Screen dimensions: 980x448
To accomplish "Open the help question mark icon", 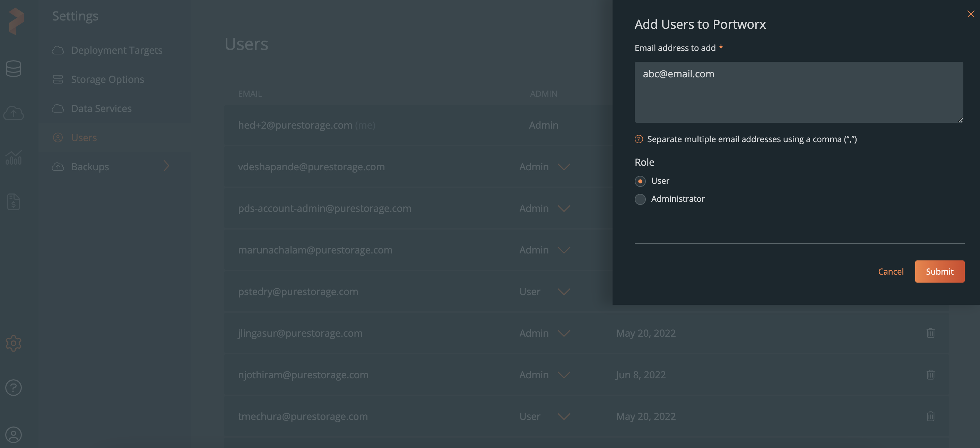I will click(14, 387).
